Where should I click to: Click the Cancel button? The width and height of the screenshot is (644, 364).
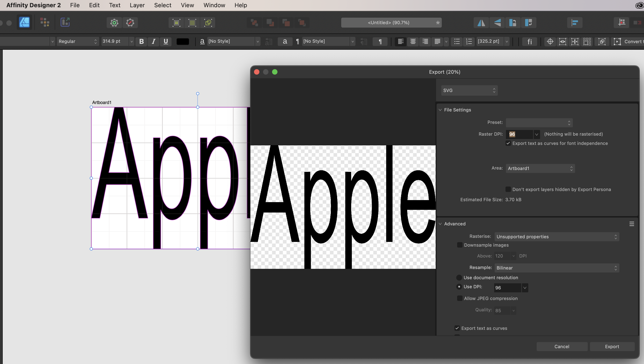tap(562, 347)
